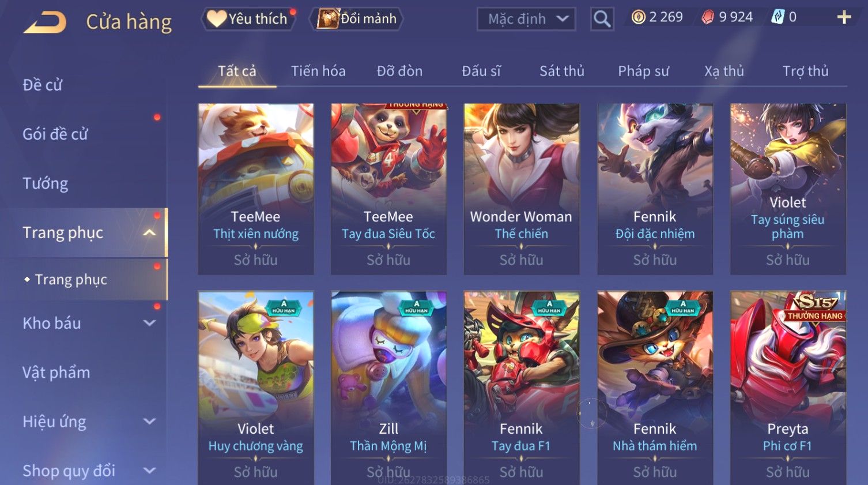This screenshot has width=868, height=485.
Task: Open the search magnifier icon
Action: coord(602,19)
